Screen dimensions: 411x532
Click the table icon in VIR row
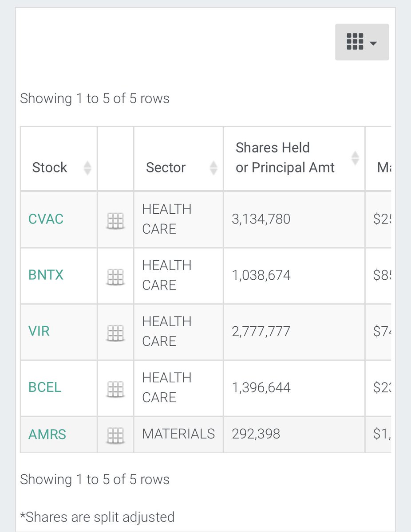[115, 332]
